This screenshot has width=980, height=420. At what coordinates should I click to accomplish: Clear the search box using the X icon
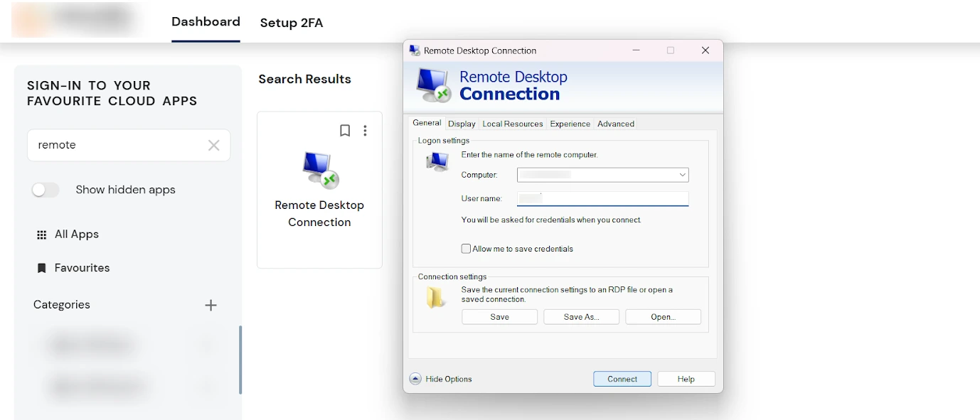[213, 145]
